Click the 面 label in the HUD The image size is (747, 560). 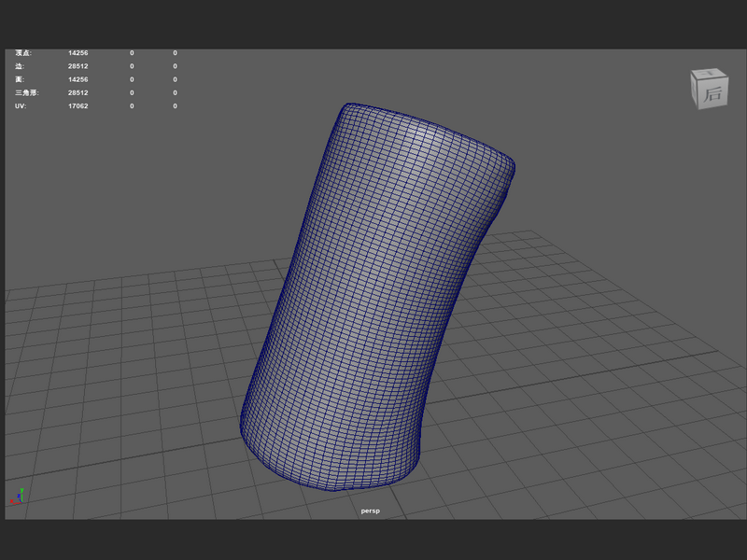[x=19, y=79]
